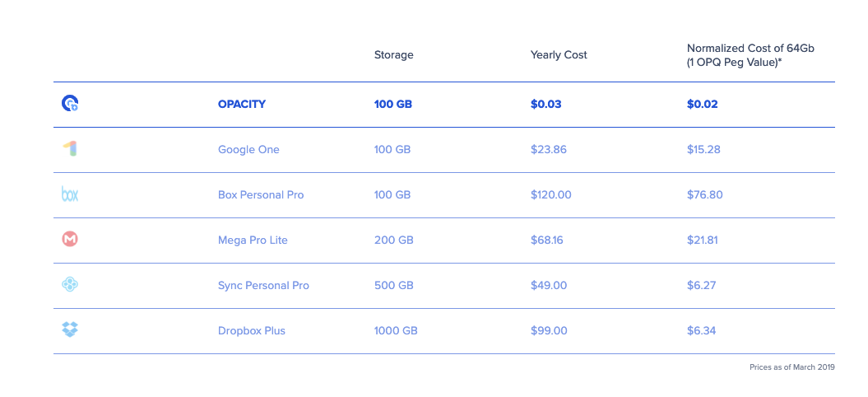Click the $6.27 normalized cost value
Image resolution: width=868 pixels, height=397 pixels.
click(702, 286)
